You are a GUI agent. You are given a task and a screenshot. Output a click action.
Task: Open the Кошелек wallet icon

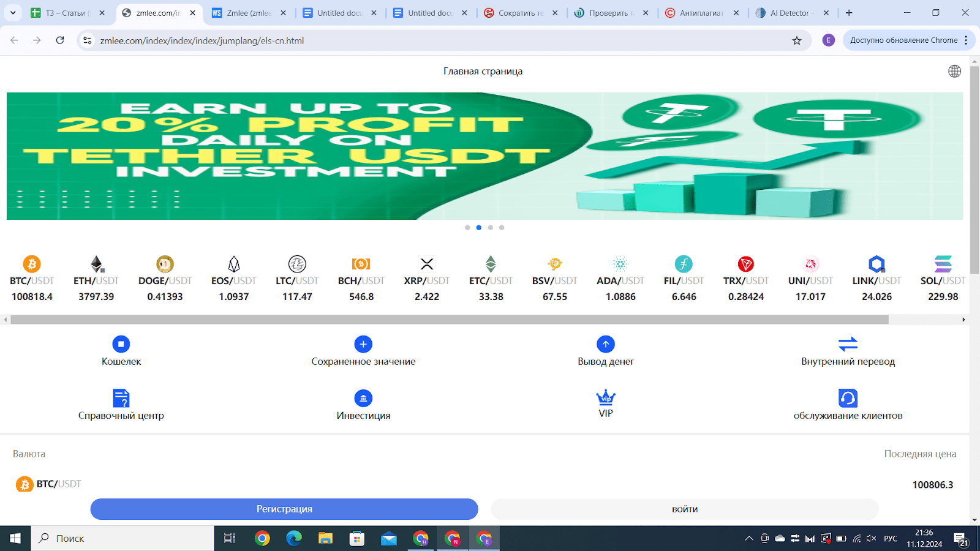121,344
